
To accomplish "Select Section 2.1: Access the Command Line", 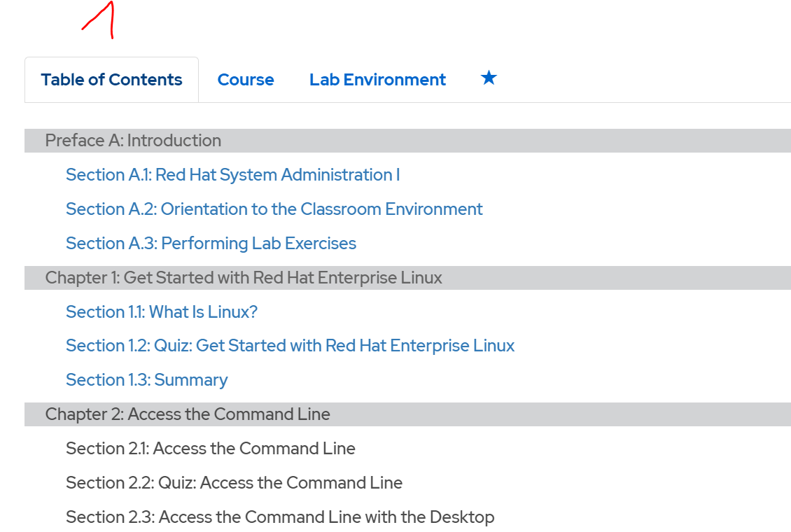I will [x=210, y=448].
